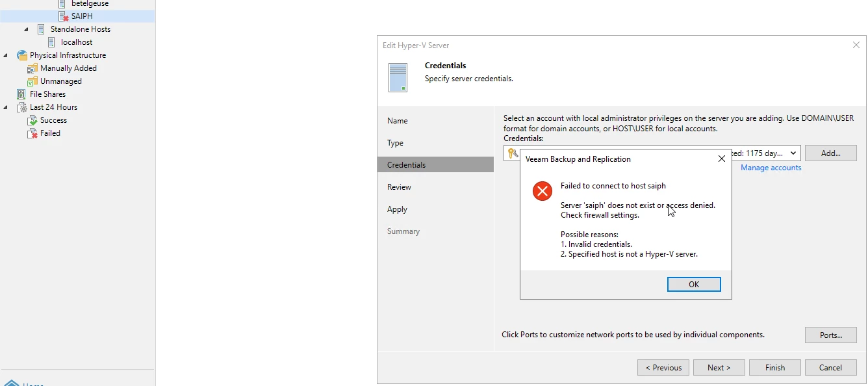Click the Unmanaged group icon

[x=32, y=81]
